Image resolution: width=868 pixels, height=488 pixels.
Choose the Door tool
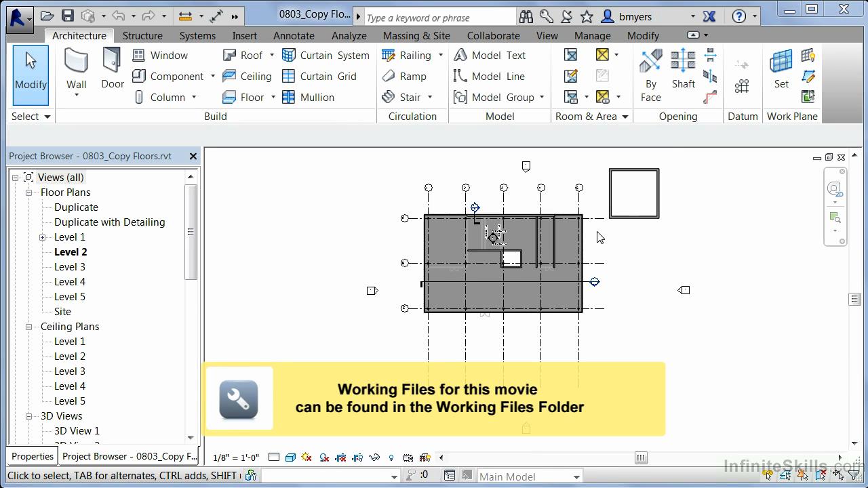coord(113,70)
